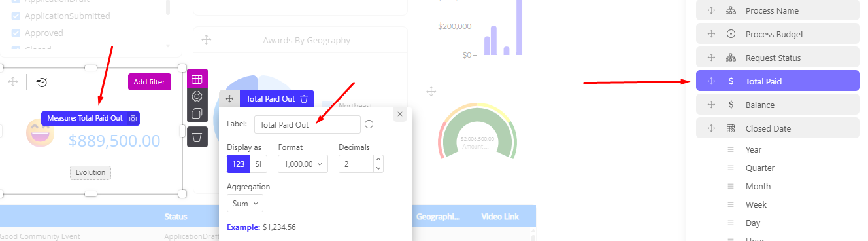868x241 pixels.
Task: Duplicate the widget using copy icon
Action: (197, 113)
